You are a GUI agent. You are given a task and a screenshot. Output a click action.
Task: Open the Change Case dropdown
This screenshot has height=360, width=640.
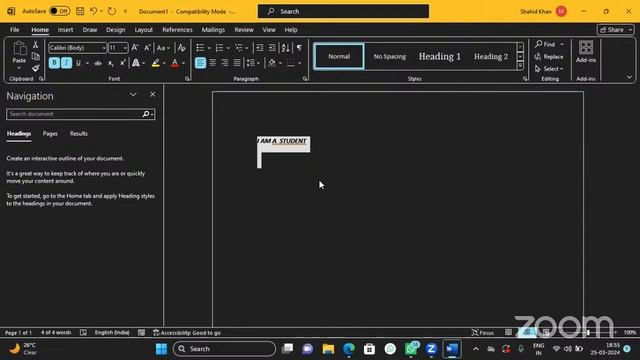point(163,48)
